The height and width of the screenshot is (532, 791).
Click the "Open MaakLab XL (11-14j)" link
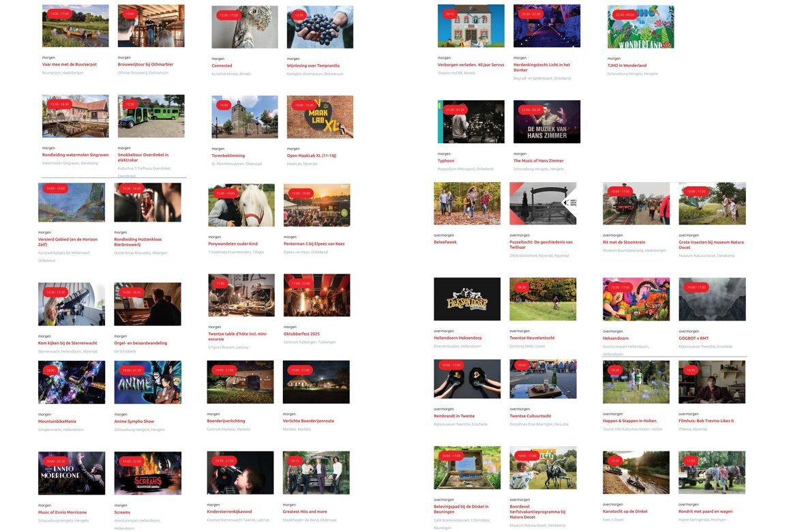(311, 156)
